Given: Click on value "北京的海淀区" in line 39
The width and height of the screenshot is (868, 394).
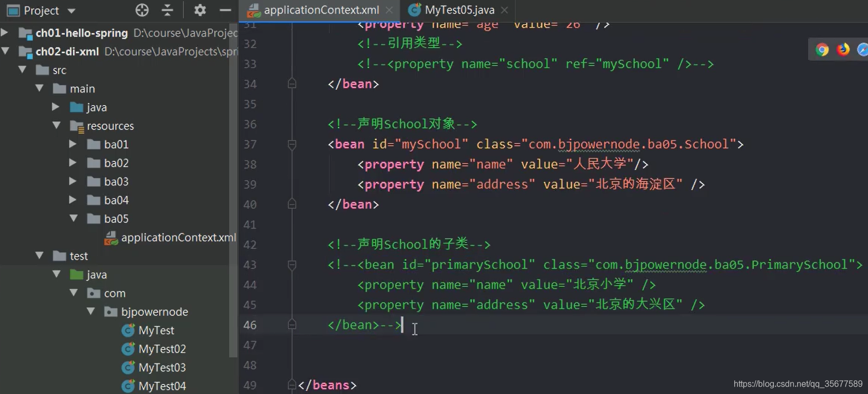Looking at the screenshot, I should [636, 184].
